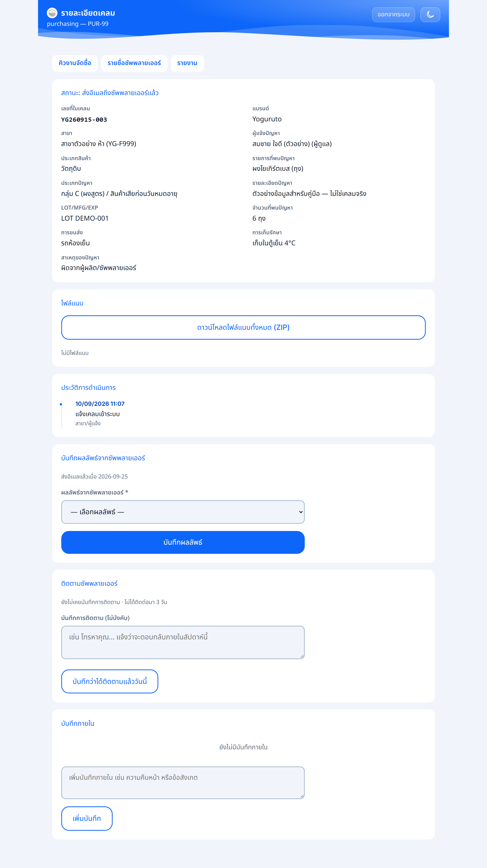
Task: Click the quantity value 6 ถุง
Action: [259, 218]
